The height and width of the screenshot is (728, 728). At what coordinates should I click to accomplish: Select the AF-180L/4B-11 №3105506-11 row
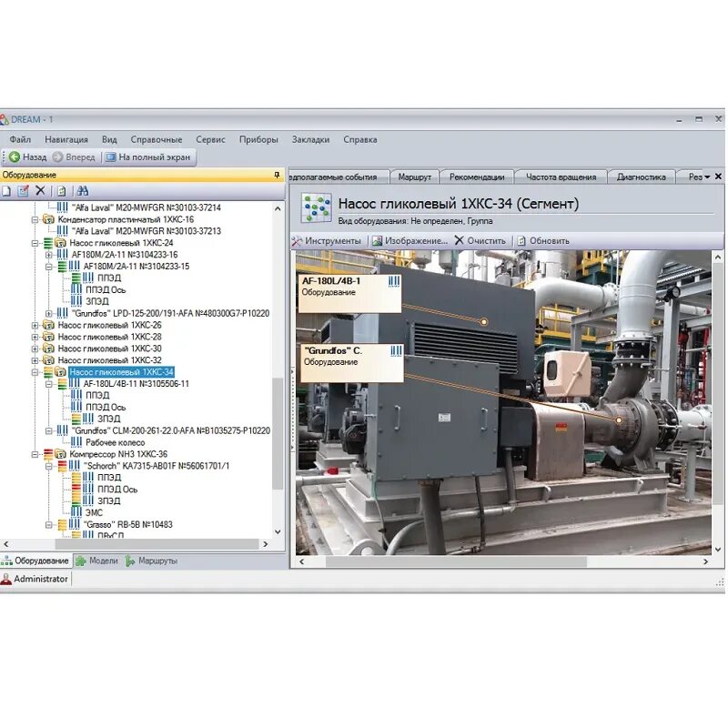[x=136, y=384]
